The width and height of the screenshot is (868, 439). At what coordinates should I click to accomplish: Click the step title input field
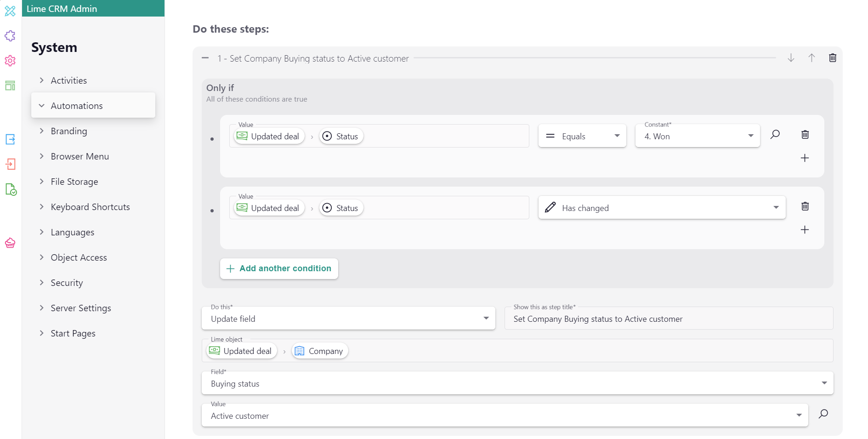point(668,319)
